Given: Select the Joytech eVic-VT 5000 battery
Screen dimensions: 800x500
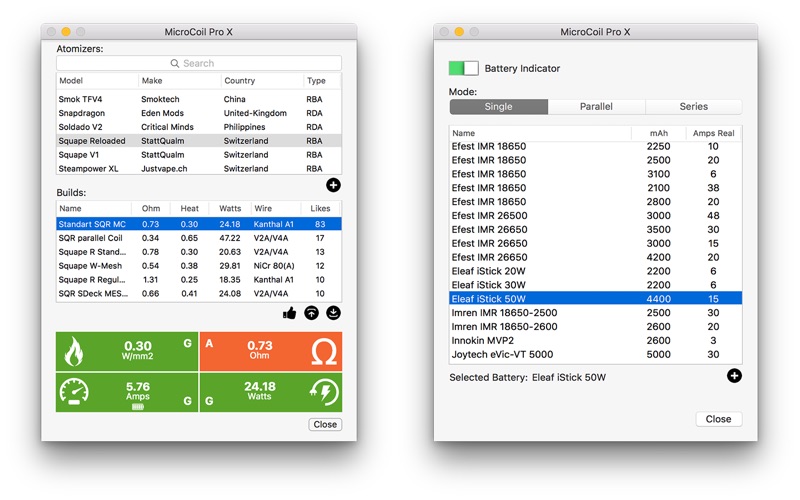Looking at the screenshot, I should click(595, 354).
